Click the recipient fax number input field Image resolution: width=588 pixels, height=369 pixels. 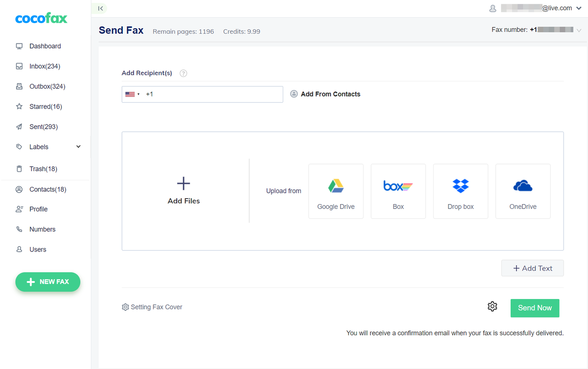coord(213,94)
